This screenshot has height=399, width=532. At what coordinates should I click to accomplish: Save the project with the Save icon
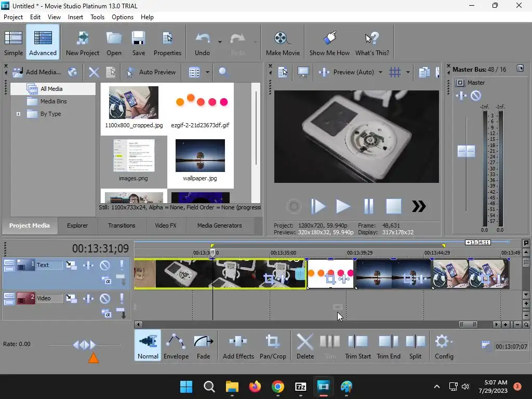pyautogui.click(x=138, y=43)
